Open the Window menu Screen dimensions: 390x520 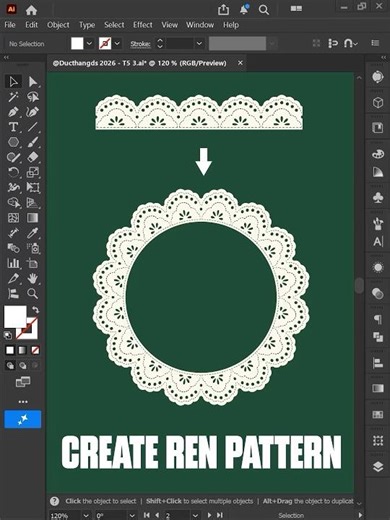coord(200,25)
